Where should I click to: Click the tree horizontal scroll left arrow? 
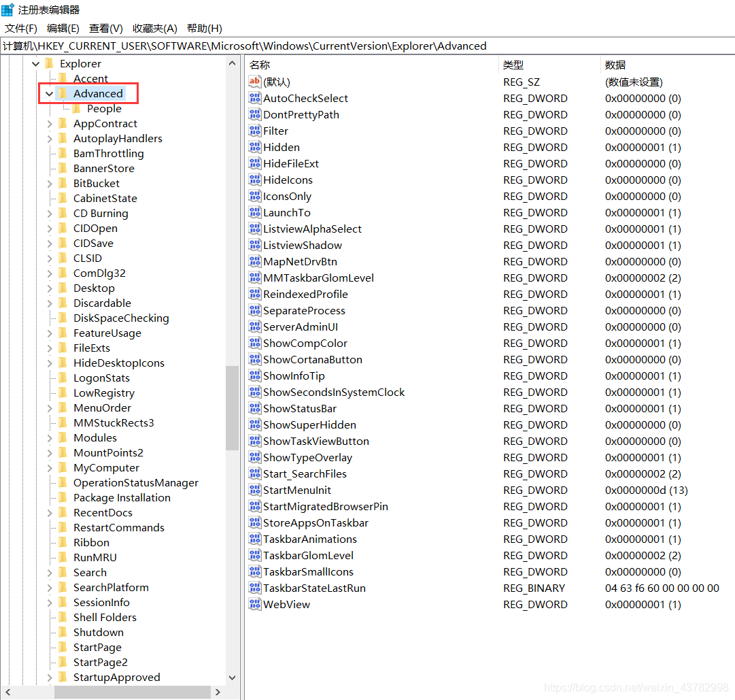[x=8, y=692]
